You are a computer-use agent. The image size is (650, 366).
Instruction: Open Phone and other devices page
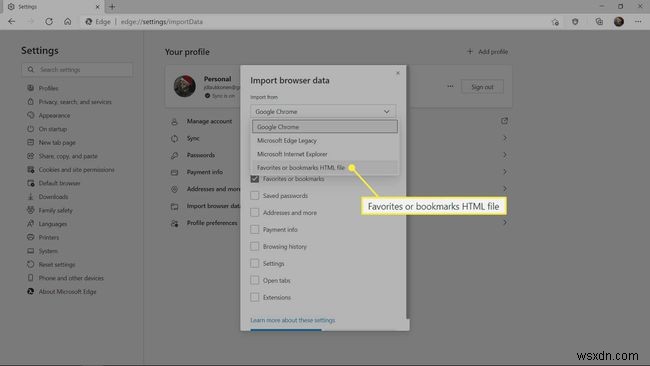(x=71, y=278)
